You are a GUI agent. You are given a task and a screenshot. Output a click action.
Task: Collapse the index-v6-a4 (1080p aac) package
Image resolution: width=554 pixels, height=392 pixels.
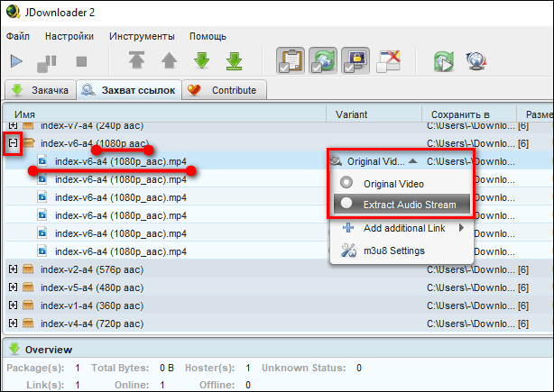(13, 143)
